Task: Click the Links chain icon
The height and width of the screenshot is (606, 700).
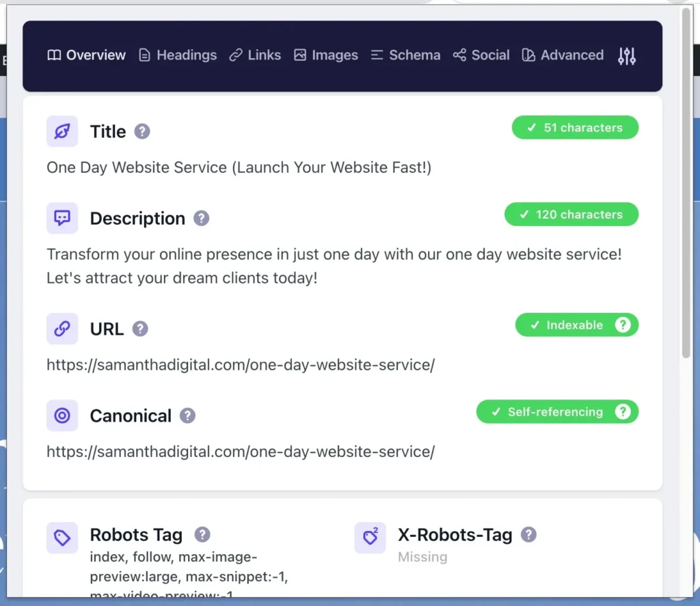Action: [x=237, y=55]
